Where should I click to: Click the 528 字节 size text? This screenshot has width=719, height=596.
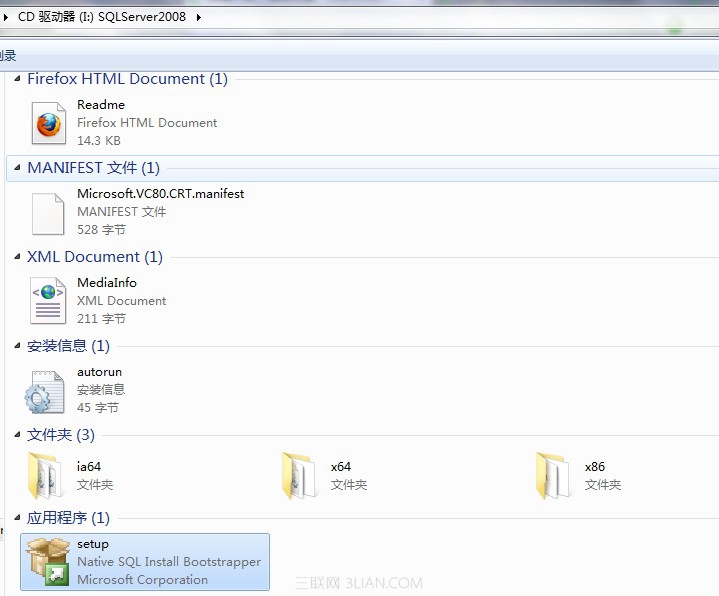coord(101,230)
